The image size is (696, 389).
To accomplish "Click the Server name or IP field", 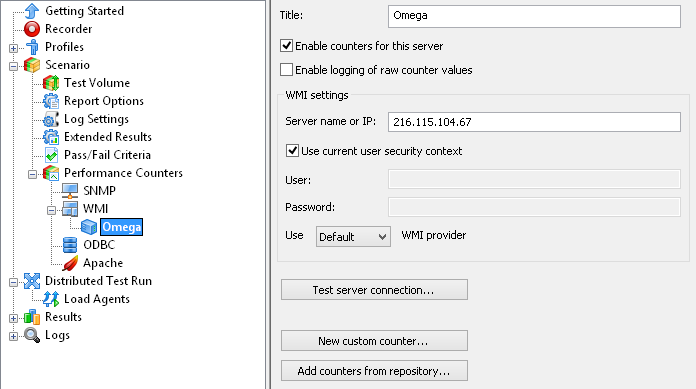I will pos(534,122).
